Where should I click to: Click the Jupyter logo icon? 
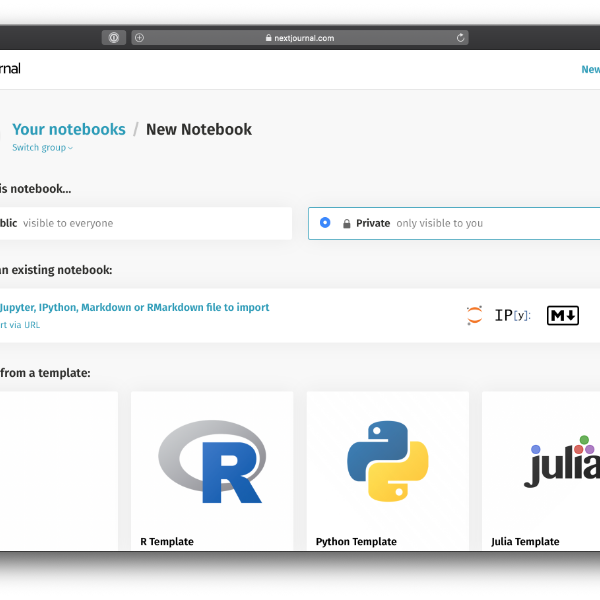pos(474,316)
